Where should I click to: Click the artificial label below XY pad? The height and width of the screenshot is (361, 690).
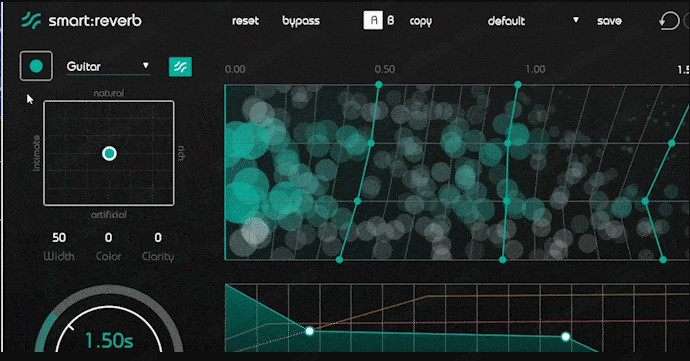click(x=109, y=215)
